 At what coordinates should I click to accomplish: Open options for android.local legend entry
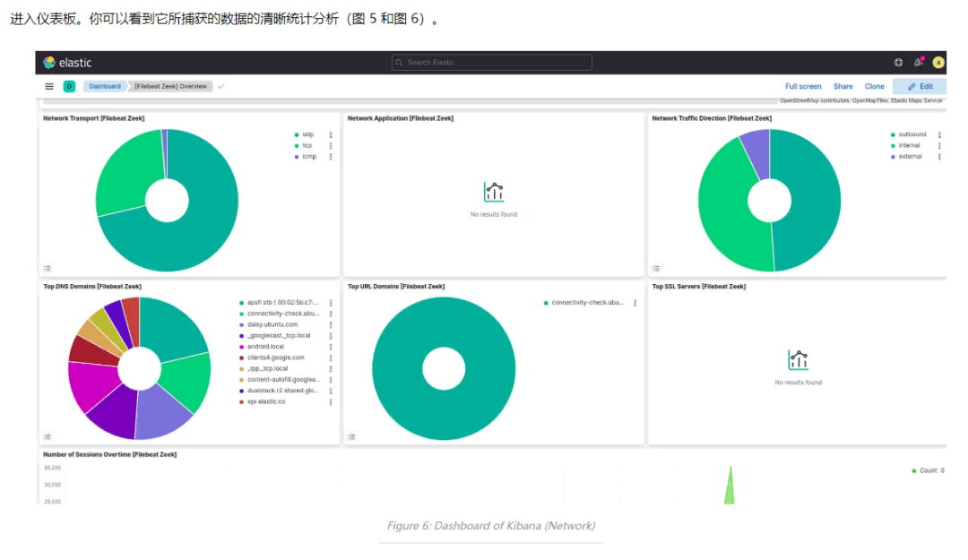click(331, 347)
